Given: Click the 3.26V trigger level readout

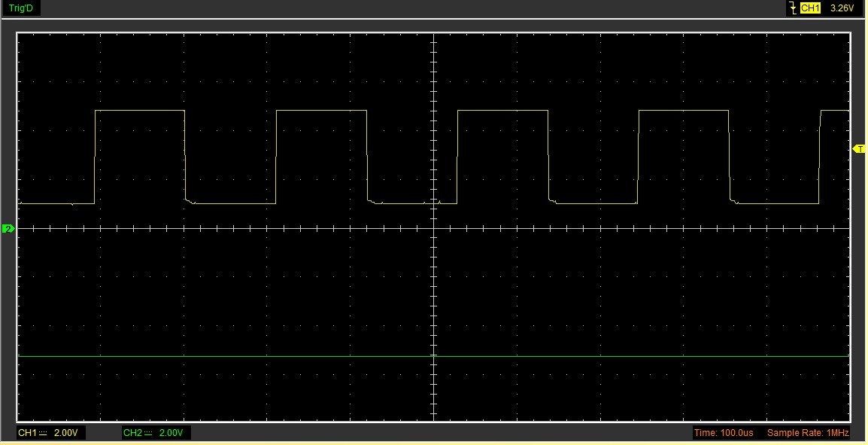Looking at the screenshot, I should pyautogui.click(x=842, y=8).
